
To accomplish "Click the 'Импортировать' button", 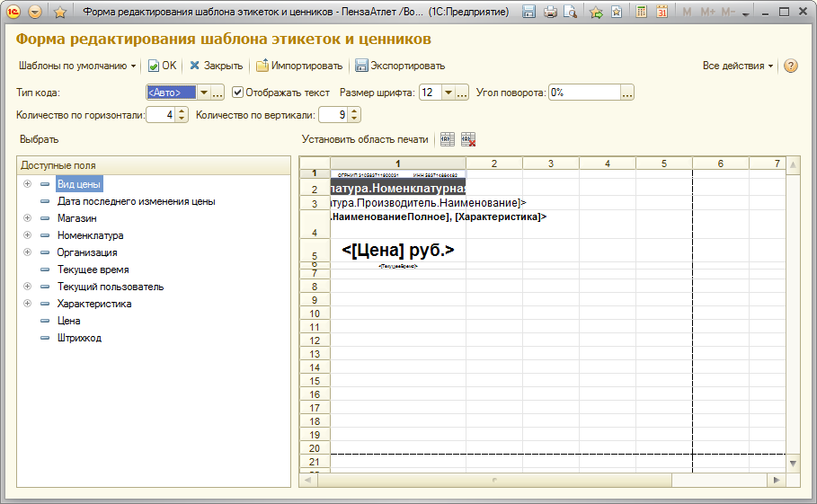I will pyautogui.click(x=299, y=66).
